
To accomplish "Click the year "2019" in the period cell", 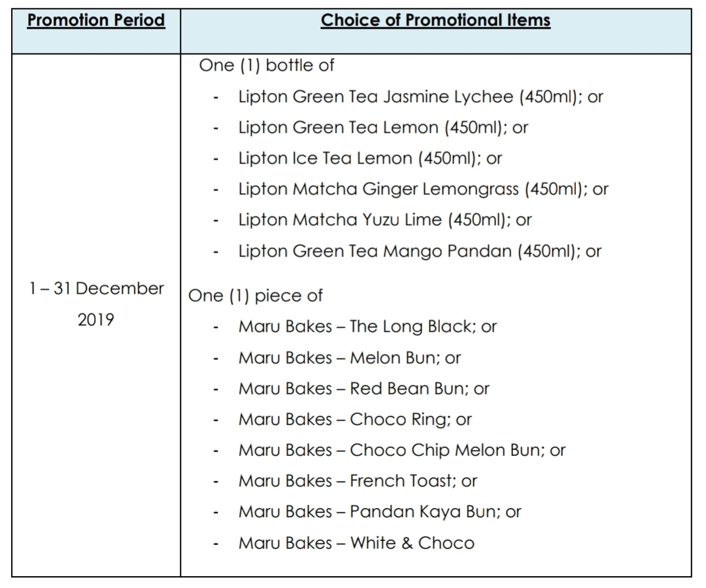I will point(96,320).
